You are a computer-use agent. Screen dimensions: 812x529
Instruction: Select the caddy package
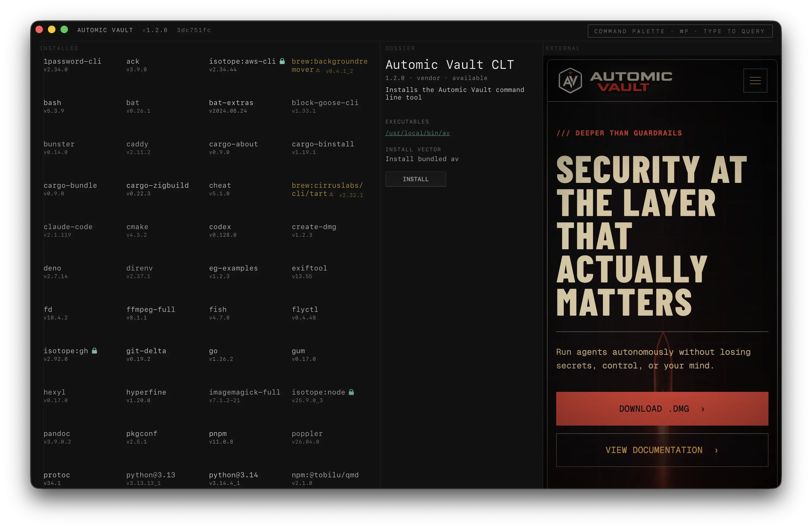coord(138,148)
